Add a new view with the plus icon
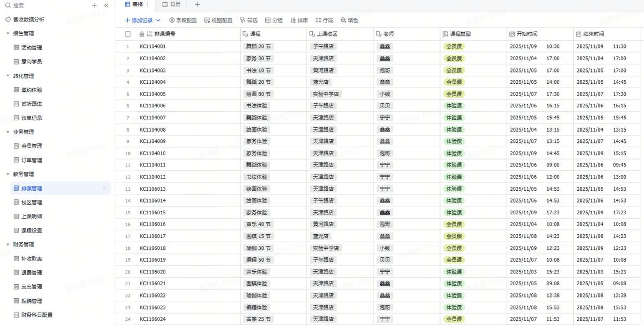This screenshot has width=644, height=325. tap(197, 4)
